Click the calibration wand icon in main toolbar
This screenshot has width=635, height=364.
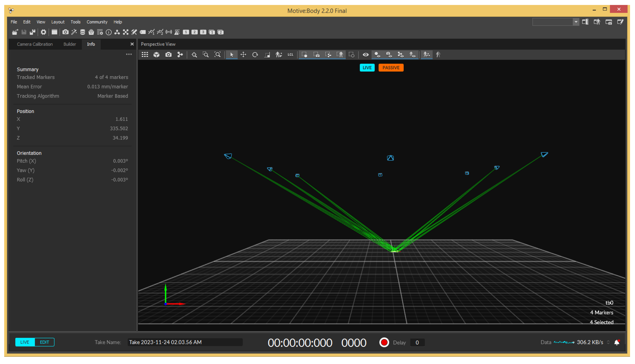[x=74, y=32]
